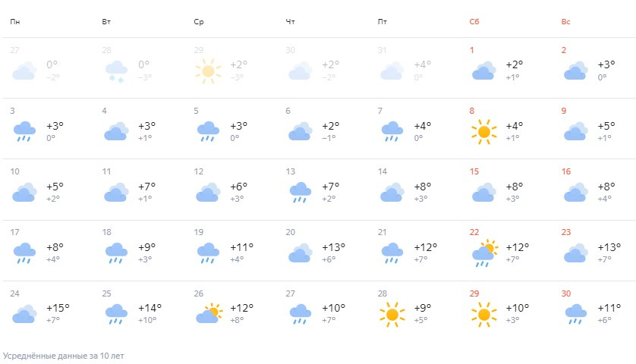The image size is (636, 364).
Task: Click the snow cloud icon on day 28
Action: [116, 72]
